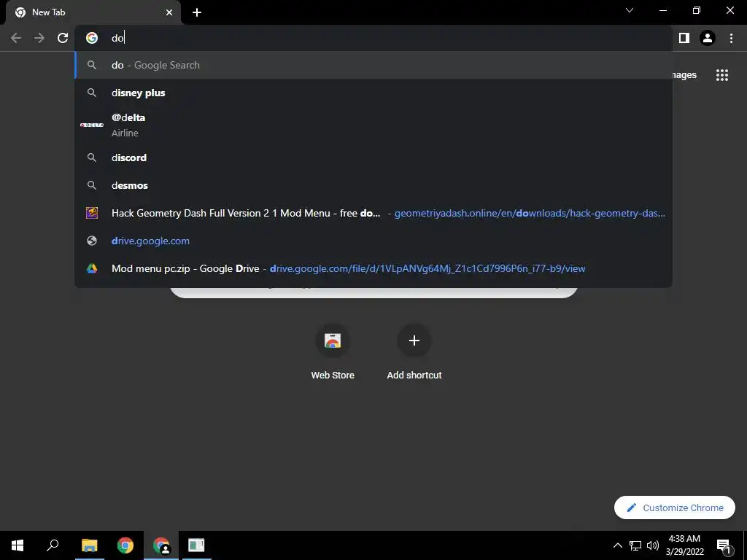Select the 'disney plus' suggestion
Viewport: 747px width, 560px height.
pyautogui.click(x=373, y=93)
